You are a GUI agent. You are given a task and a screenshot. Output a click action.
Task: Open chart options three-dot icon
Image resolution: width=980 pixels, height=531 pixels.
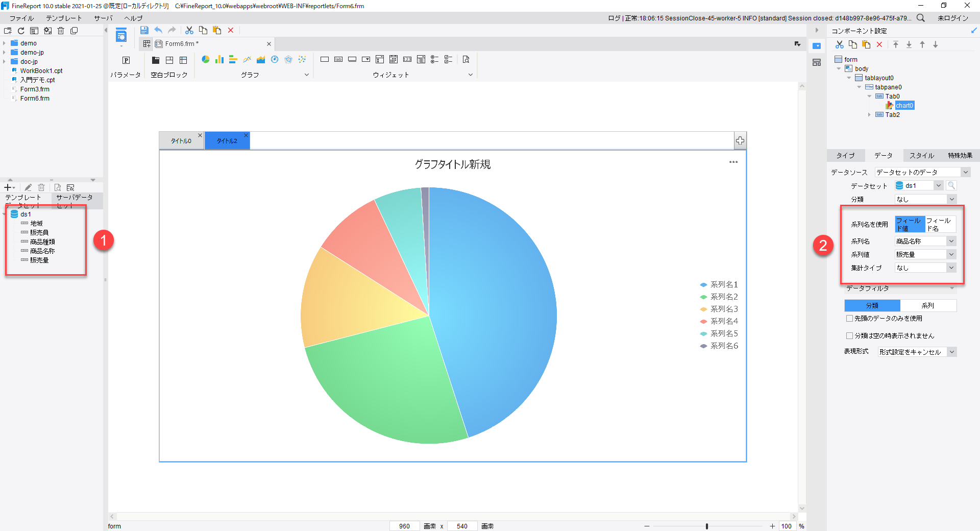733,162
